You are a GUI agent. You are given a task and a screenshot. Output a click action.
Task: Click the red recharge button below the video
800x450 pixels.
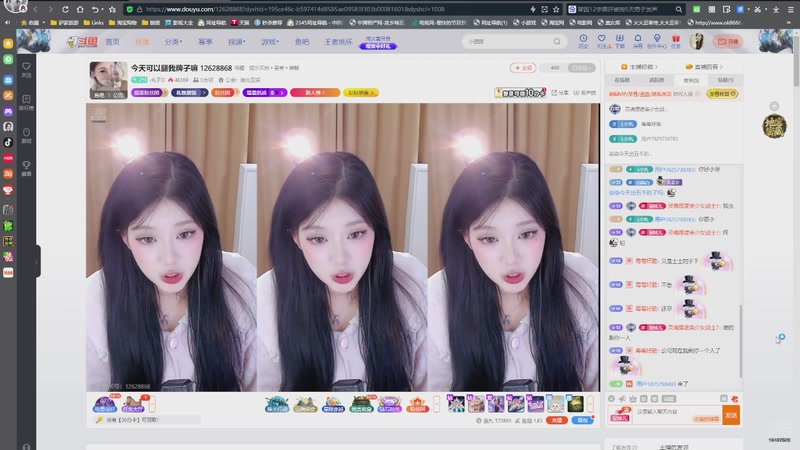(x=557, y=420)
